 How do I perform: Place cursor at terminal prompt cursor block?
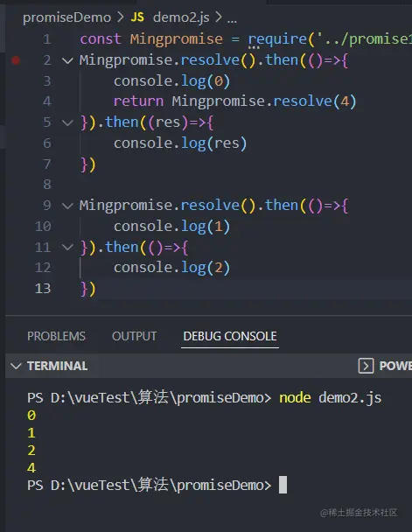[283, 485]
